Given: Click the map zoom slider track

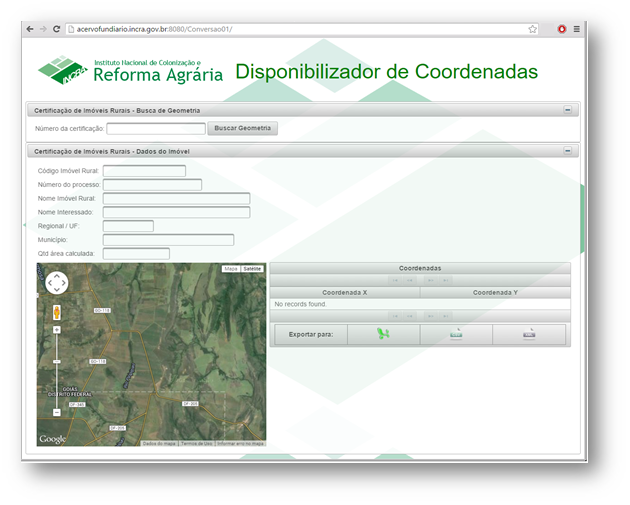Looking at the screenshot, I should (57, 370).
